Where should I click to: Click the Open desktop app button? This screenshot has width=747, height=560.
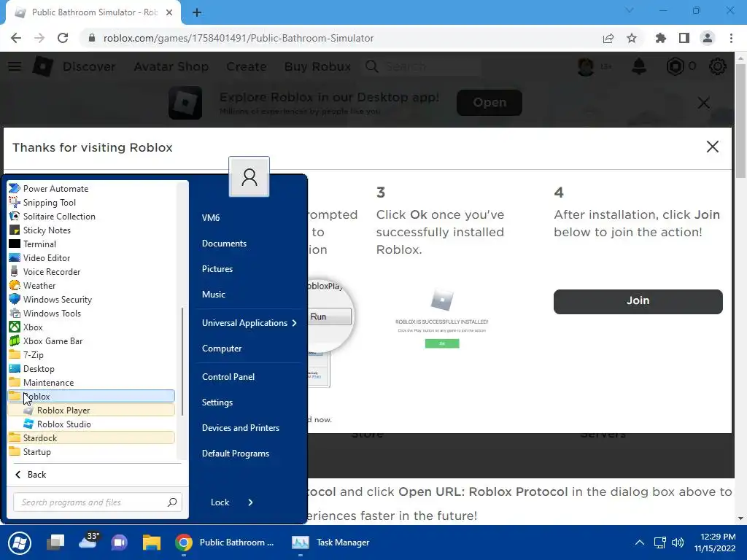click(489, 102)
